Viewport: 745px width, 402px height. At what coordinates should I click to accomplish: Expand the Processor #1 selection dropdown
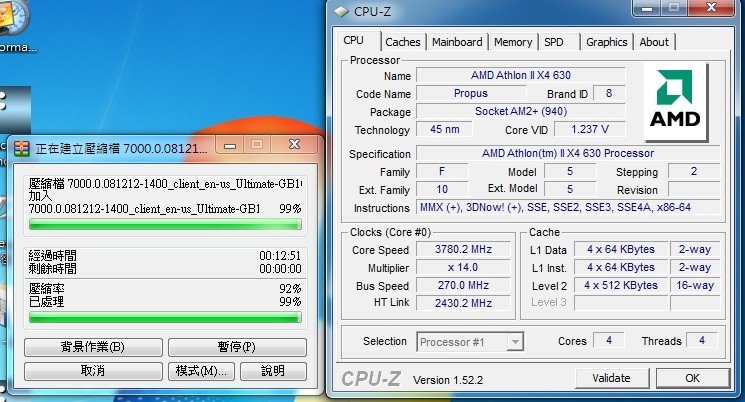(515, 342)
